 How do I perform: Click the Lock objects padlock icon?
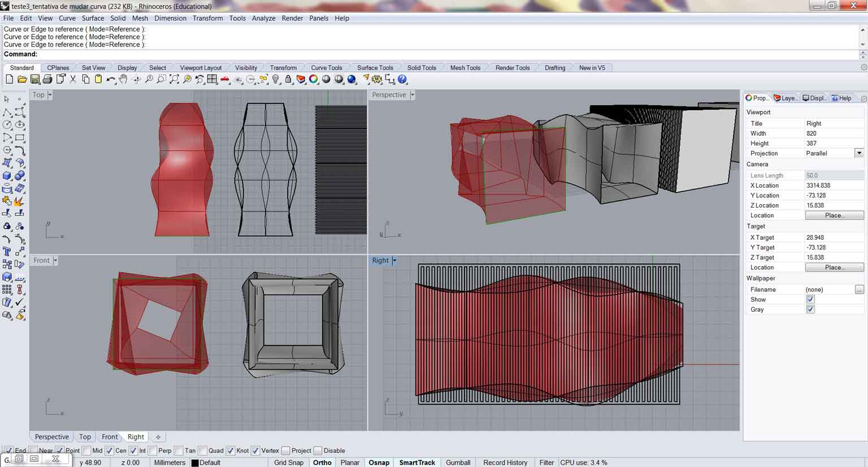coord(288,80)
